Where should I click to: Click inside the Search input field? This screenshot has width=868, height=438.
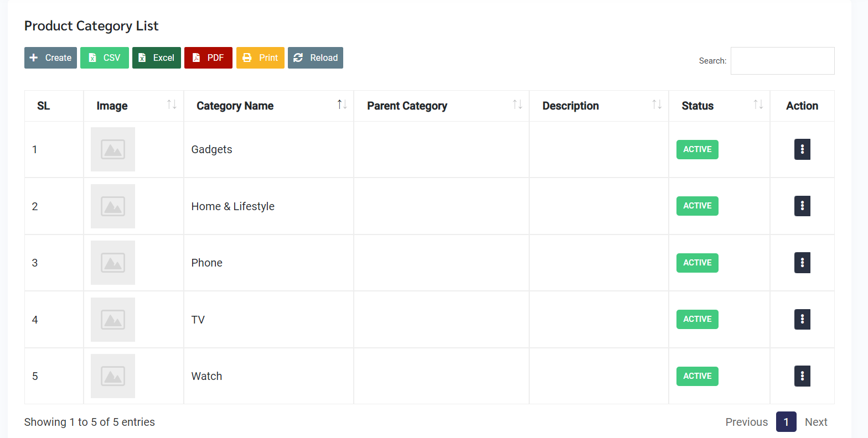782,61
